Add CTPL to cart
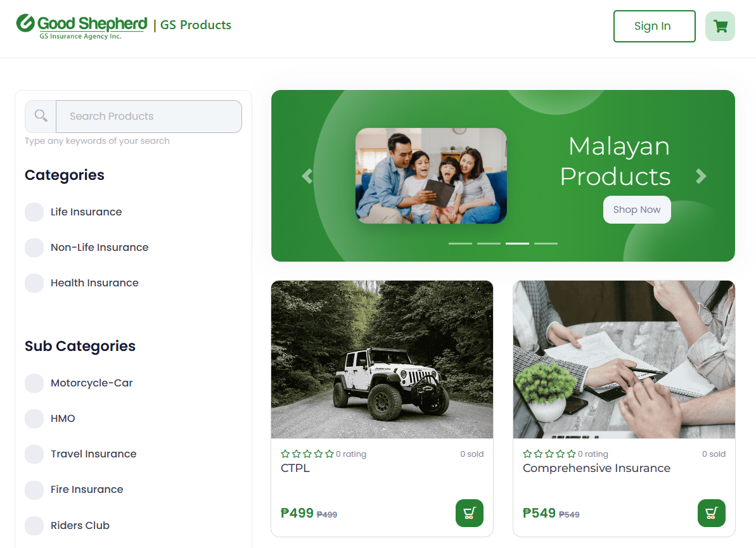The height and width of the screenshot is (548, 756). tap(469, 513)
